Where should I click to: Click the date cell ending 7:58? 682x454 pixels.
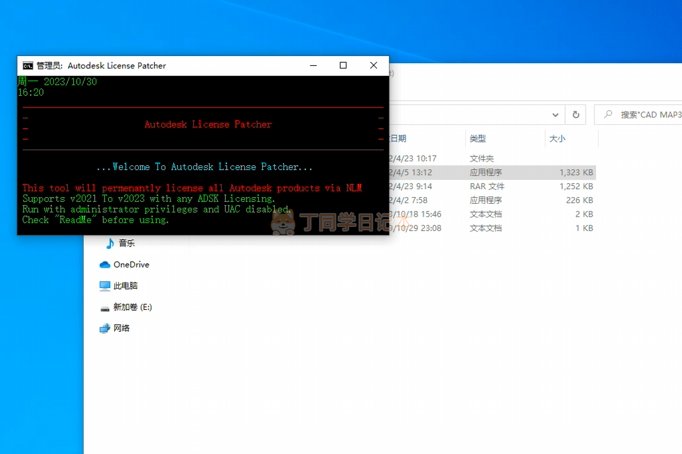click(408, 200)
